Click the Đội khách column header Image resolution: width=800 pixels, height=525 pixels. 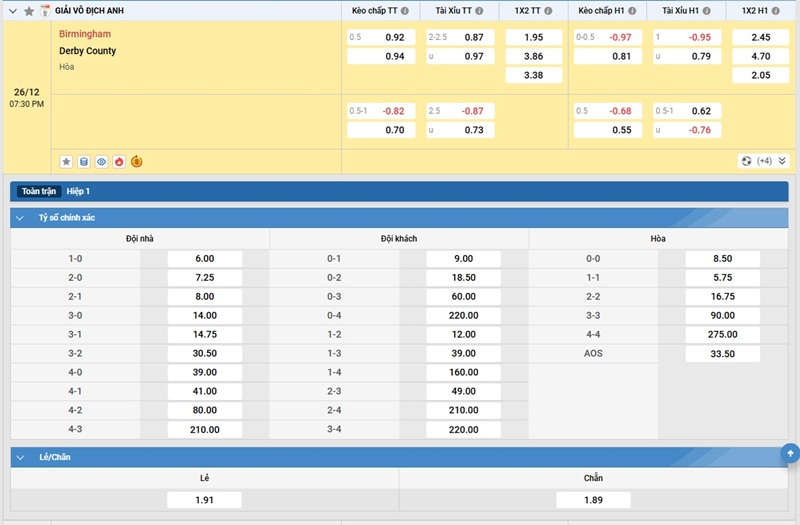point(399,239)
